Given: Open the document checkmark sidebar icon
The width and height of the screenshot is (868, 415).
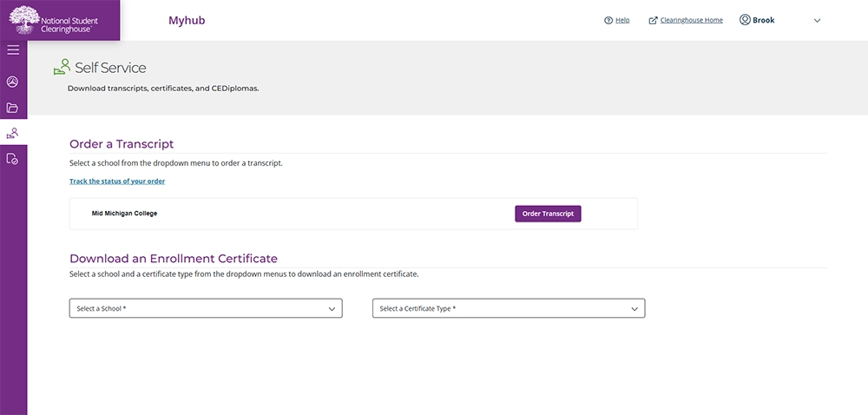Looking at the screenshot, I should pyautogui.click(x=12, y=160).
